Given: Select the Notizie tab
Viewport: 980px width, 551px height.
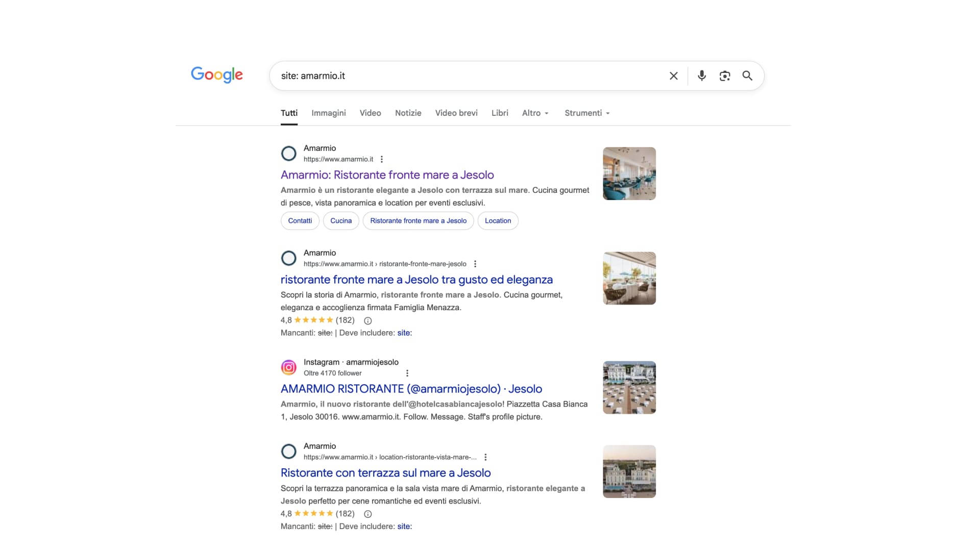Looking at the screenshot, I should click(408, 113).
